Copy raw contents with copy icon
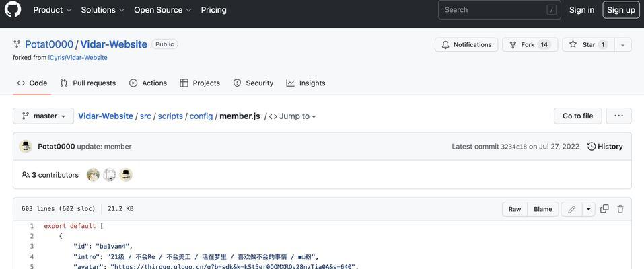 coord(604,208)
